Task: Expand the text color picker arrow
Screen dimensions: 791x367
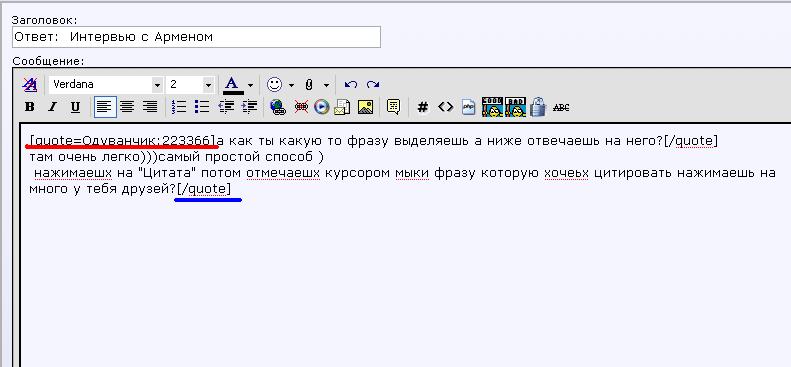Action: 250,85
